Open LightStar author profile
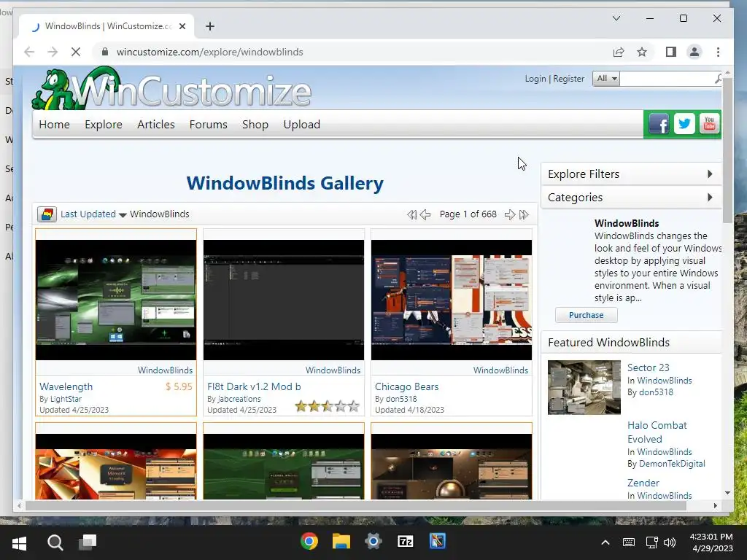Viewport: 747px width, 560px height. (66, 399)
